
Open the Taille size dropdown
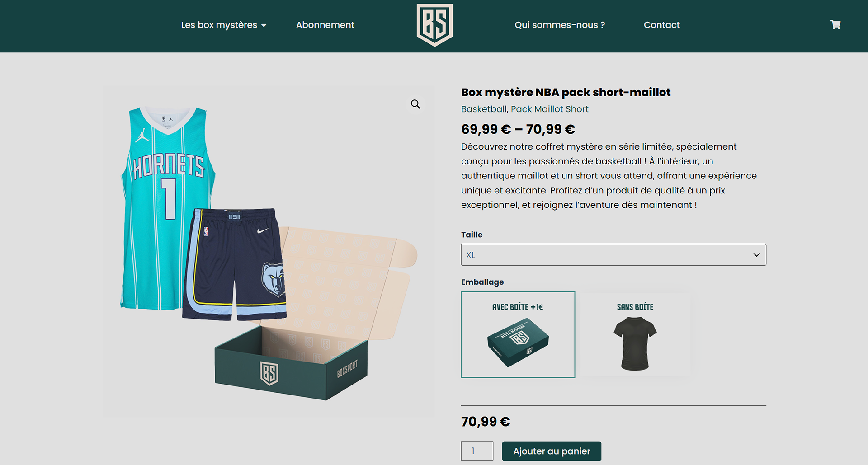[x=613, y=255]
